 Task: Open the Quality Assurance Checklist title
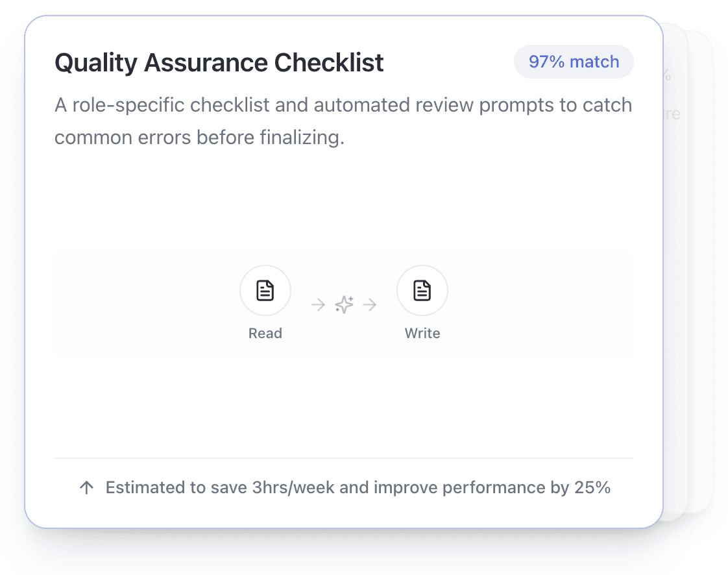tap(219, 63)
